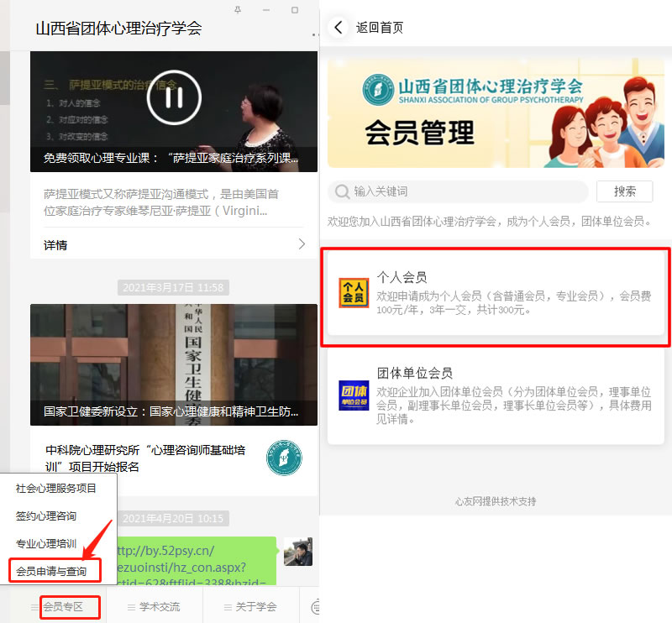Pause the video with the pause icon

point(174,97)
